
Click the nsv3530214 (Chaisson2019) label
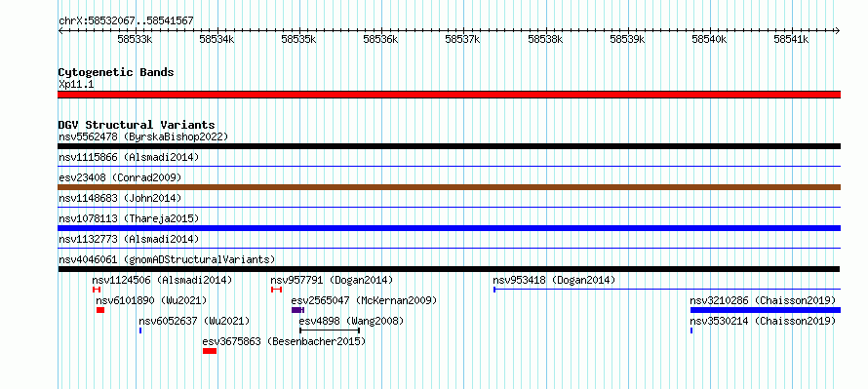(763, 321)
